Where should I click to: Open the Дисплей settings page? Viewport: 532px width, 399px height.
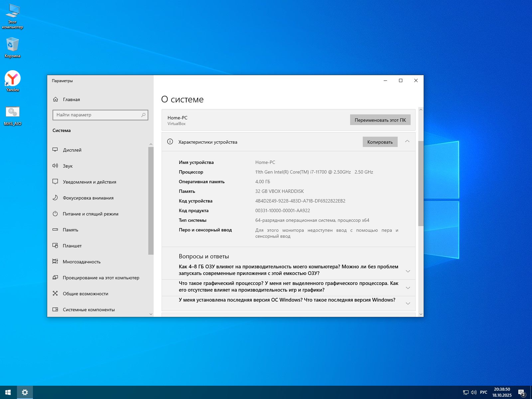pos(72,150)
